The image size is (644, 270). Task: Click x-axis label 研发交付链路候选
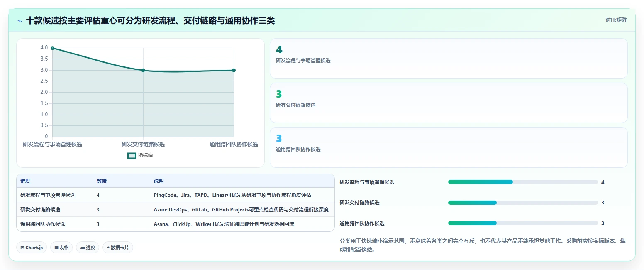tap(143, 144)
